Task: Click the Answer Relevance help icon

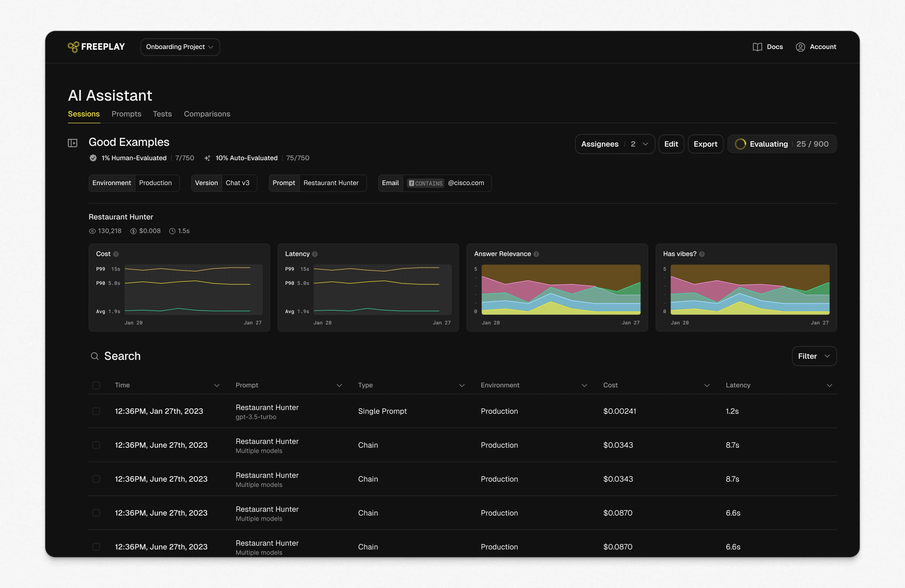Action: click(x=536, y=254)
